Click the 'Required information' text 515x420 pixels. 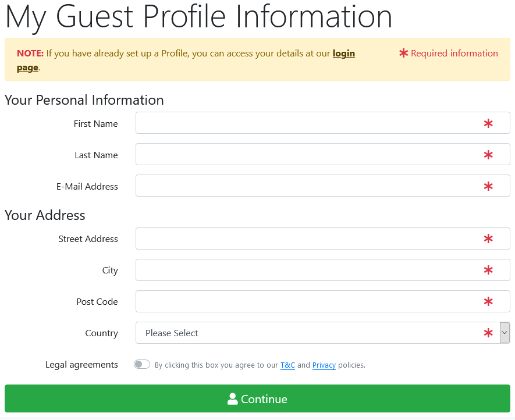454,53
